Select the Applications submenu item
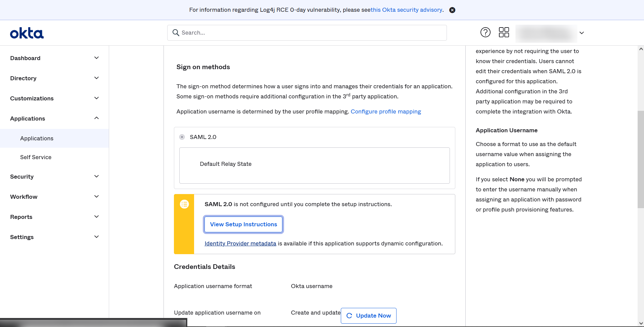Screen dimensions: 644x327 [x=37, y=138]
